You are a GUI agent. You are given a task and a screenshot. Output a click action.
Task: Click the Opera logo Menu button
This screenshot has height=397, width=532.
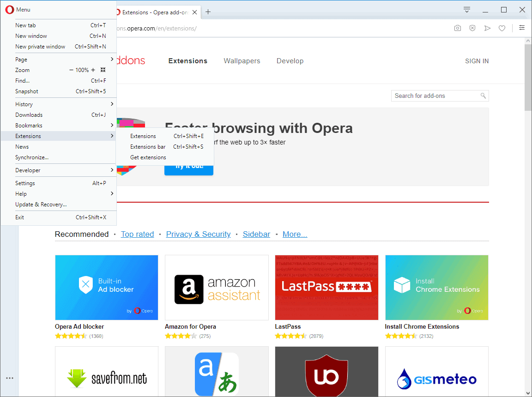pyautogui.click(x=18, y=10)
